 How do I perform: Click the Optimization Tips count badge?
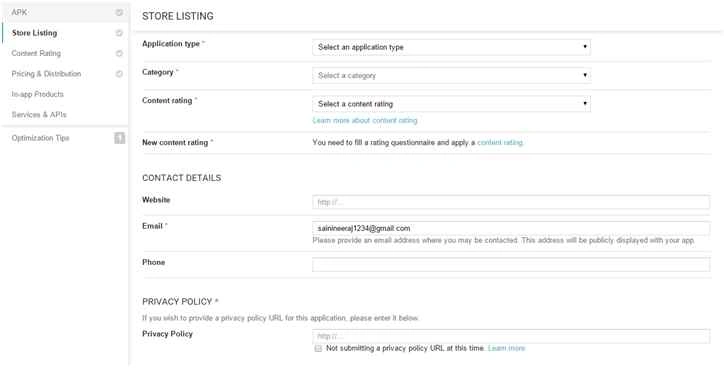(x=120, y=138)
